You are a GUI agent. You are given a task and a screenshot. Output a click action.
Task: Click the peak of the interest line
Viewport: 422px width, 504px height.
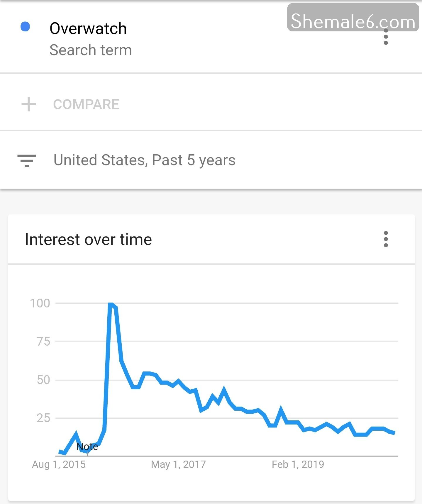click(x=111, y=304)
